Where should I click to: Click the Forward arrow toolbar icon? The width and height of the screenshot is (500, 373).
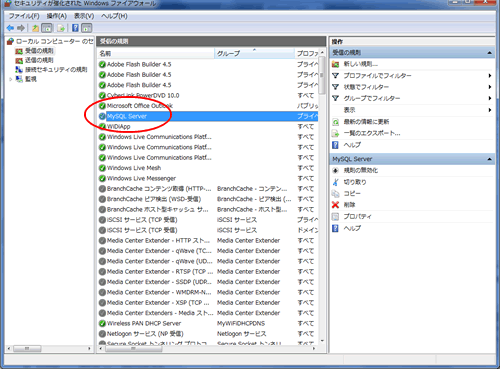pyautogui.click(x=21, y=28)
